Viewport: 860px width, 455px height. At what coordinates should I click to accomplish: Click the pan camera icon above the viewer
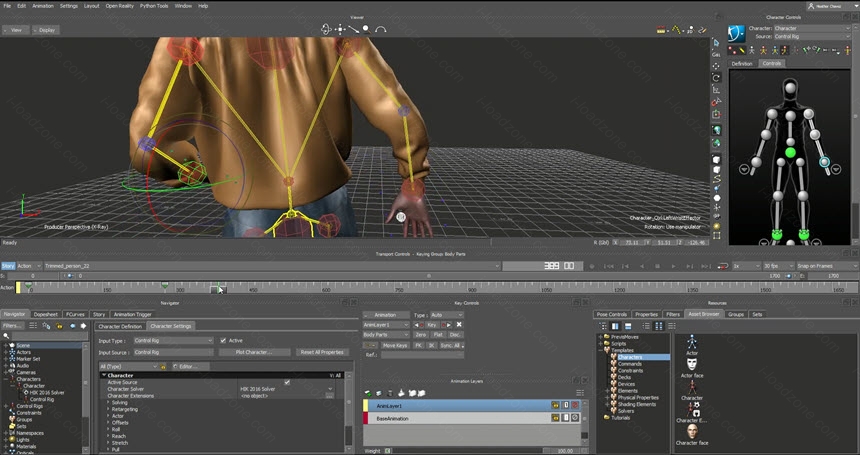pos(340,30)
